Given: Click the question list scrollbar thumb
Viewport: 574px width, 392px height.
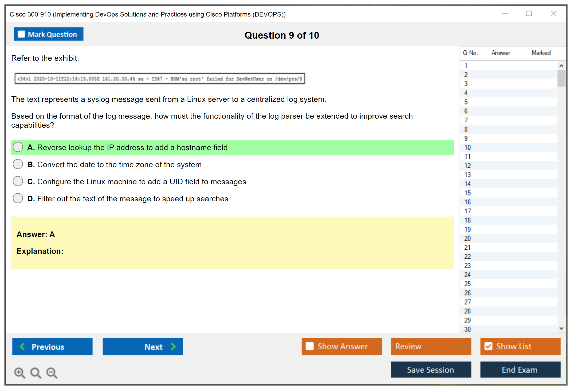Looking at the screenshot, I should [x=561, y=78].
